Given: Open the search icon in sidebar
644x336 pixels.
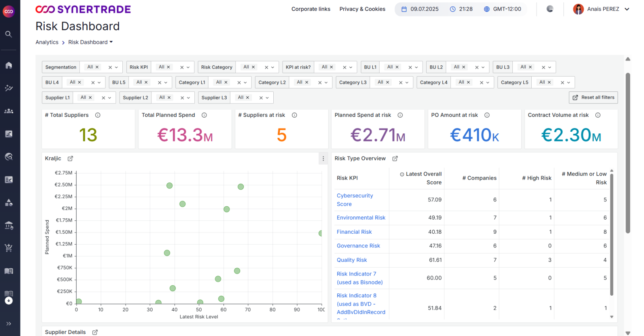Looking at the screenshot, I should point(8,34).
